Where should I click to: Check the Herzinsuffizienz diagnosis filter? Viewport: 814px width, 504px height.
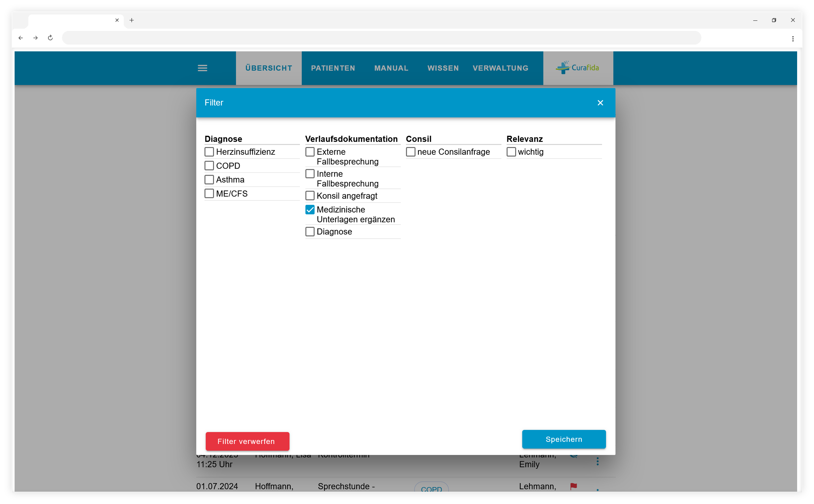point(209,152)
